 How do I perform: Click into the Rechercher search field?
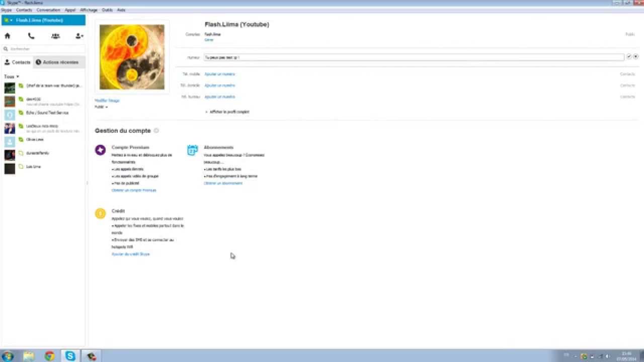(x=44, y=49)
